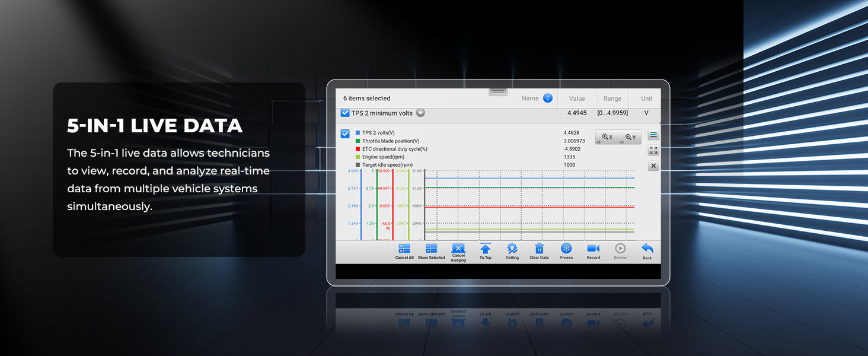Click gray Target idle speed swatch
This screenshot has height=356, width=868.
(x=358, y=165)
